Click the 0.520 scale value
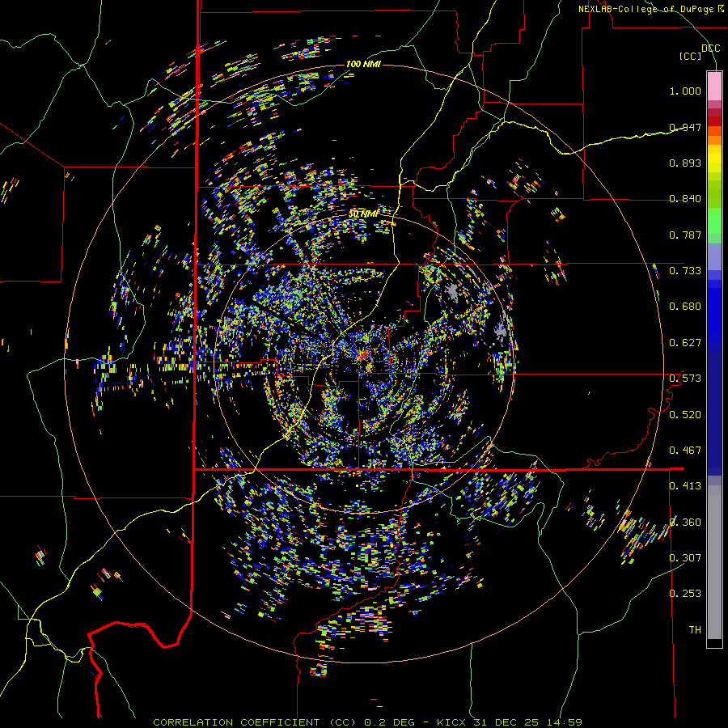 (x=685, y=415)
